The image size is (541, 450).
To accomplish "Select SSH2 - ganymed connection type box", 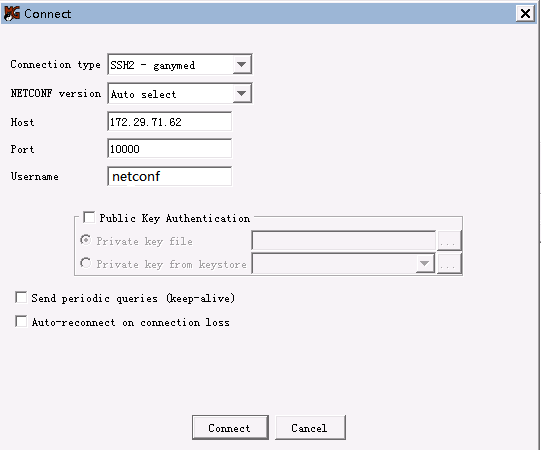I will tap(180, 64).
